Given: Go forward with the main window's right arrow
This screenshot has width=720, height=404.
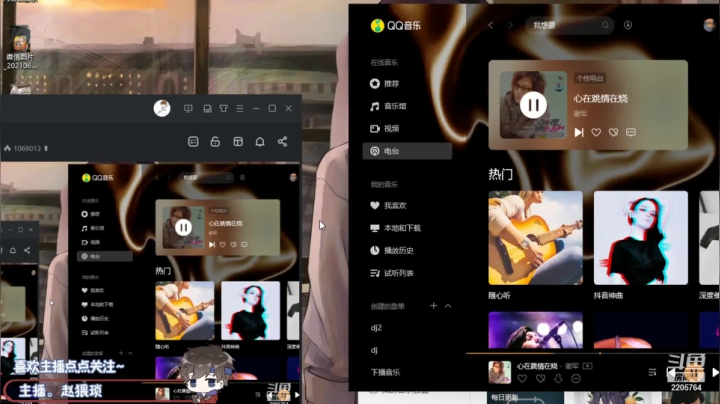Looking at the screenshot, I should pos(510,25).
